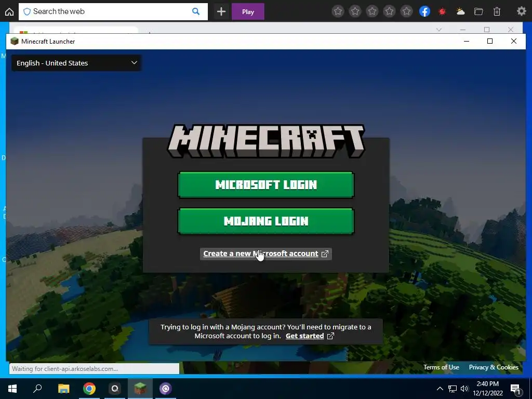532x399 pixels.
Task: Click the Minecraft Launcher title bar icon
Action: pos(14,42)
